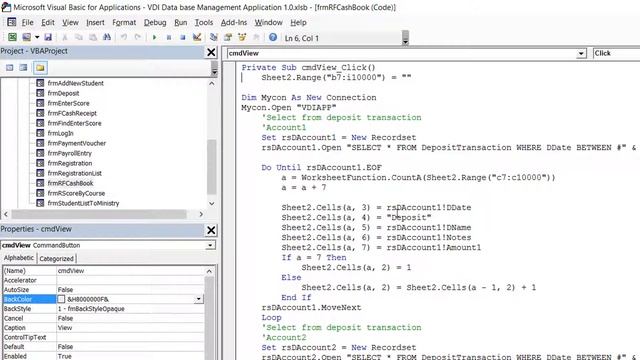Open the cmdView object dropdown in code window
The height and width of the screenshot is (360, 640).
coord(581,53)
